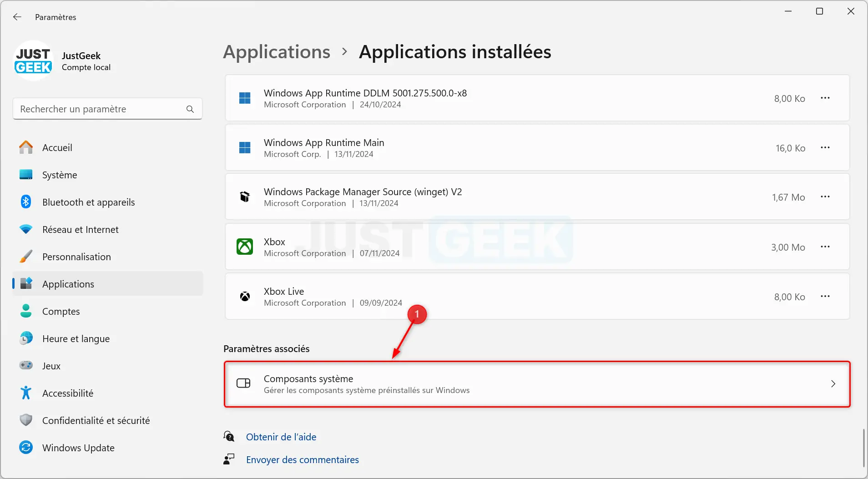Click the Paramètres associés heading
The height and width of the screenshot is (479, 868).
point(267,348)
